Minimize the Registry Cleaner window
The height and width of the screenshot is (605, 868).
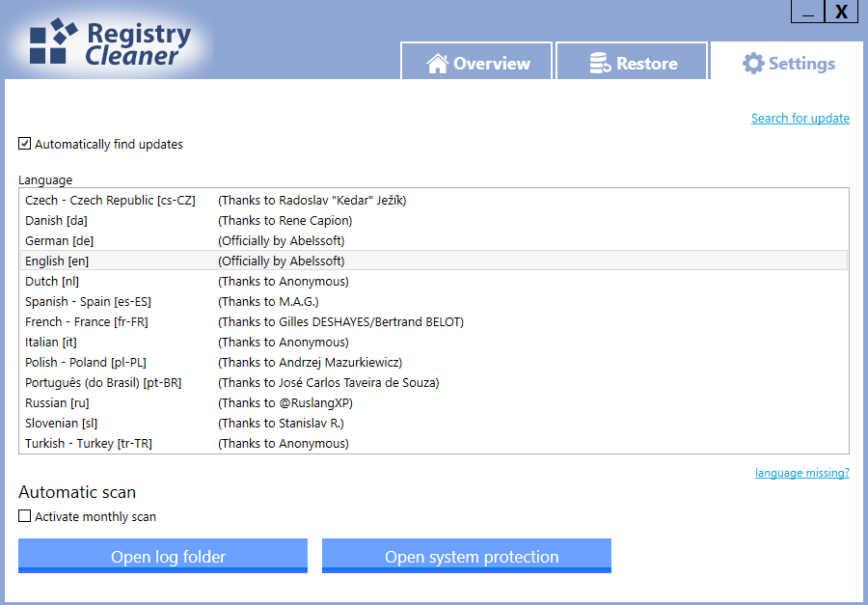click(807, 12)
